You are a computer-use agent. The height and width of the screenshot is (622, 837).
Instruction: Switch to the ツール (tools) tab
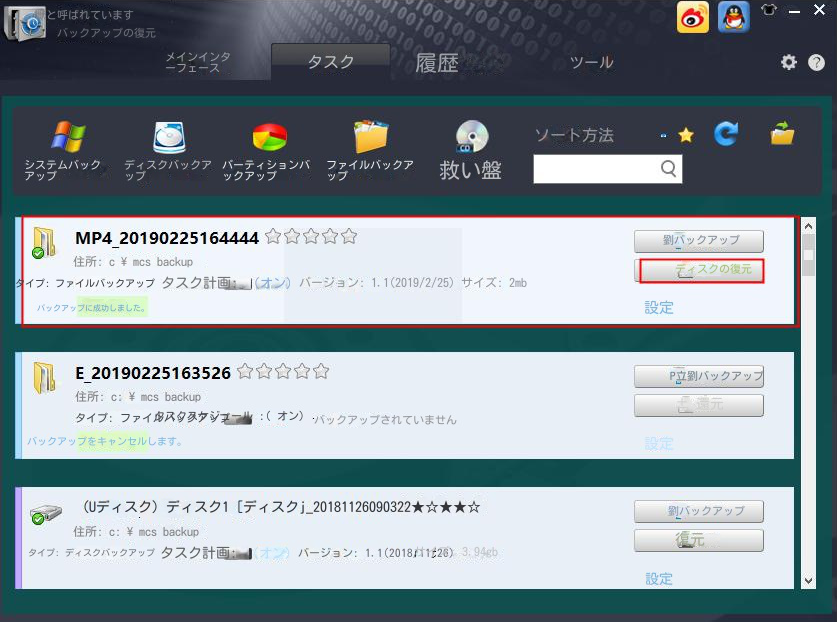coord(591,62)
